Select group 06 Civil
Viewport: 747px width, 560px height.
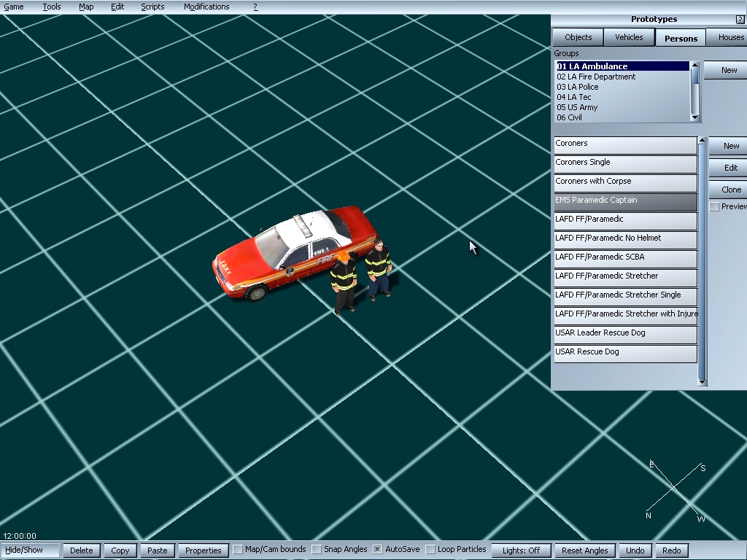click(622, 117)
